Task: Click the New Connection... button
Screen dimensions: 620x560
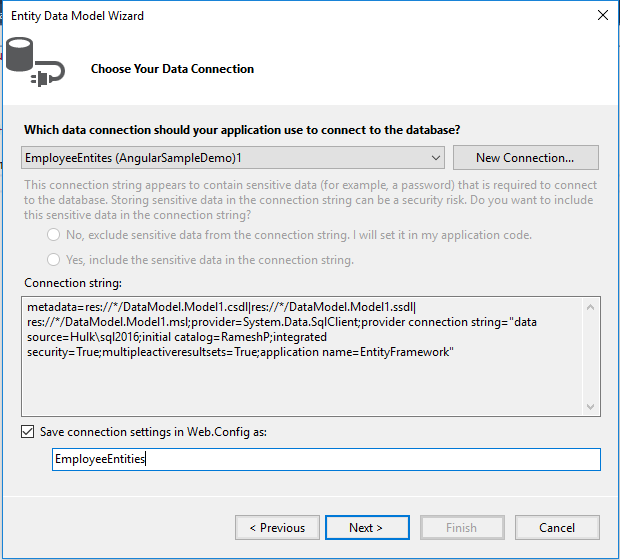Action: point(525,158)
